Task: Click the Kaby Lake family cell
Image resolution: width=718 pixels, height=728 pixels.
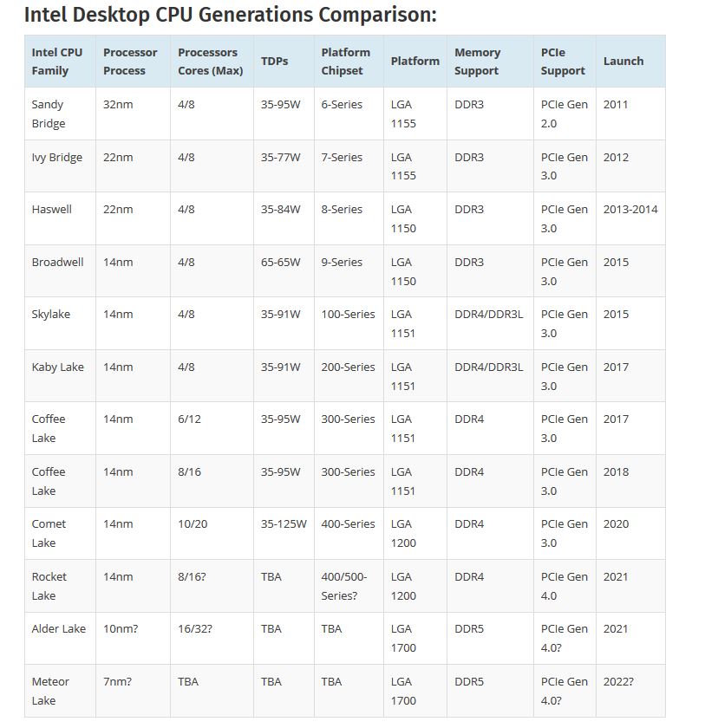Action: click(57, 367)
